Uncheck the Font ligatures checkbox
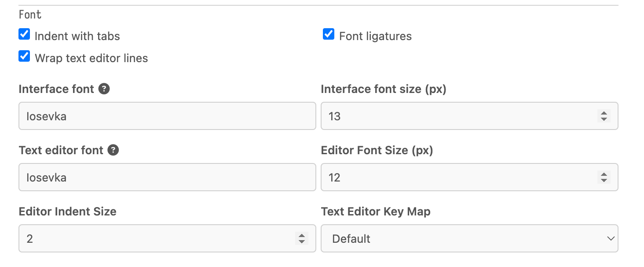 pos(329,34)
